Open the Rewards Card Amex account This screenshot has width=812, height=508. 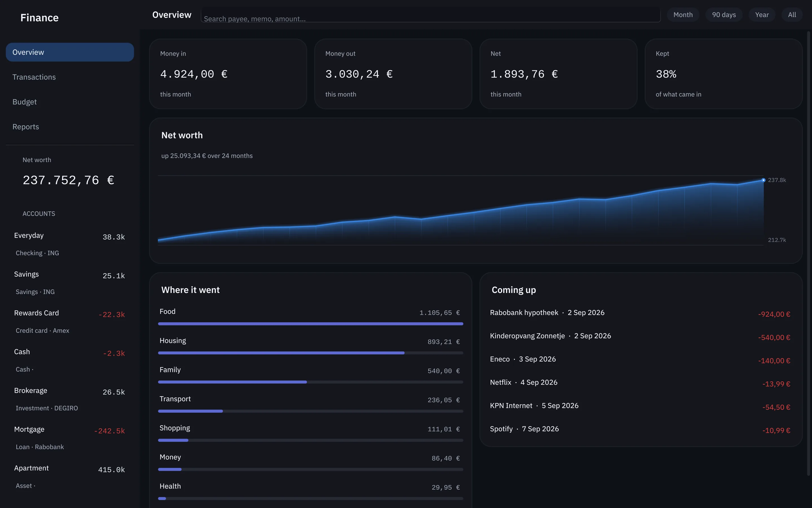coord(70,321)
